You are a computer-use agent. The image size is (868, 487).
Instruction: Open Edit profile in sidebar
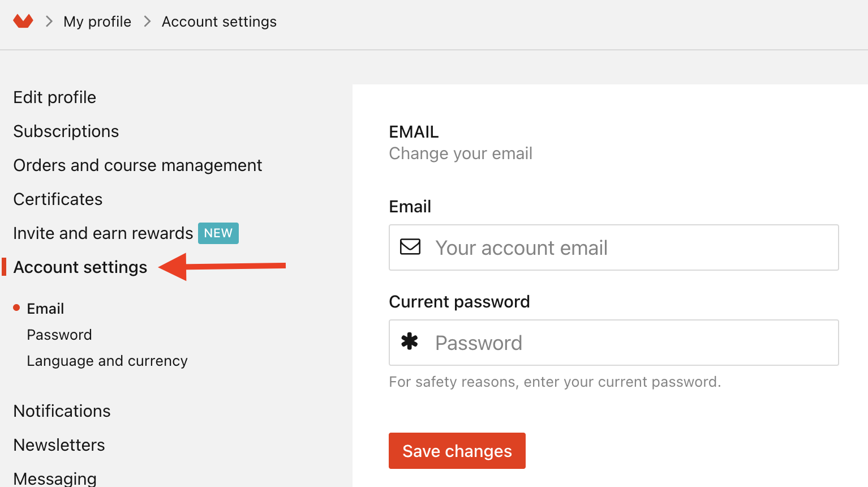(x=55, y=97)
